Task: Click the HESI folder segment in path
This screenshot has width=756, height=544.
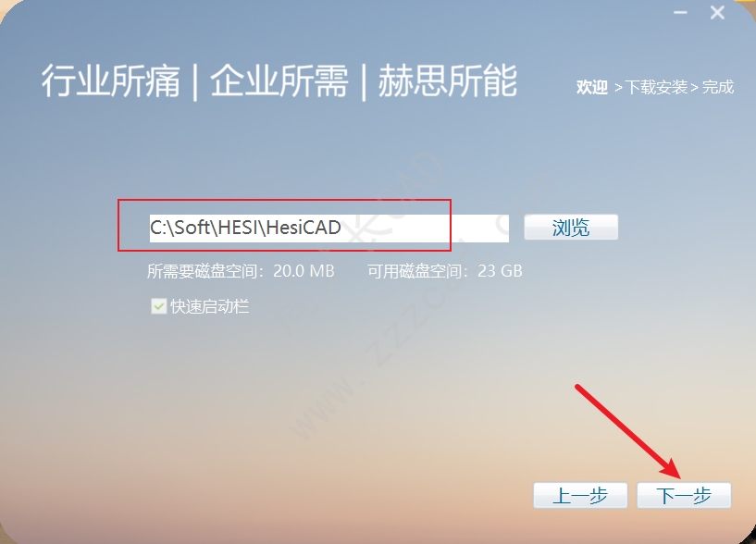Action: [x=236, y=228]
